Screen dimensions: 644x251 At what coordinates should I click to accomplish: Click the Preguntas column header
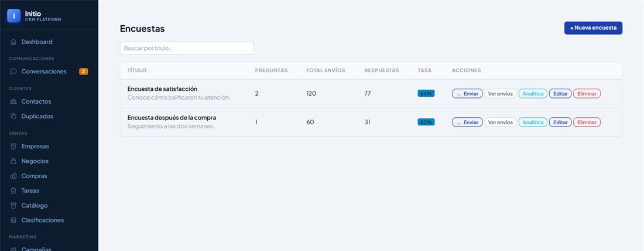click(x=271, y=70)
